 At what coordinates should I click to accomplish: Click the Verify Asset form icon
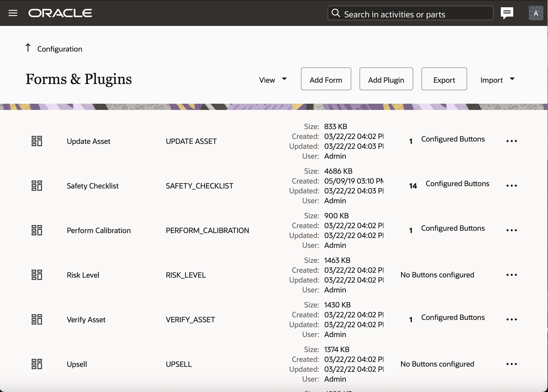click(x=37, y=319)
